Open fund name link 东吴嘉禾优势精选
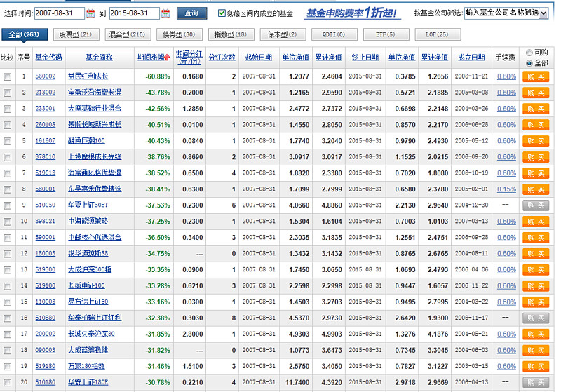 coord(95,189)
